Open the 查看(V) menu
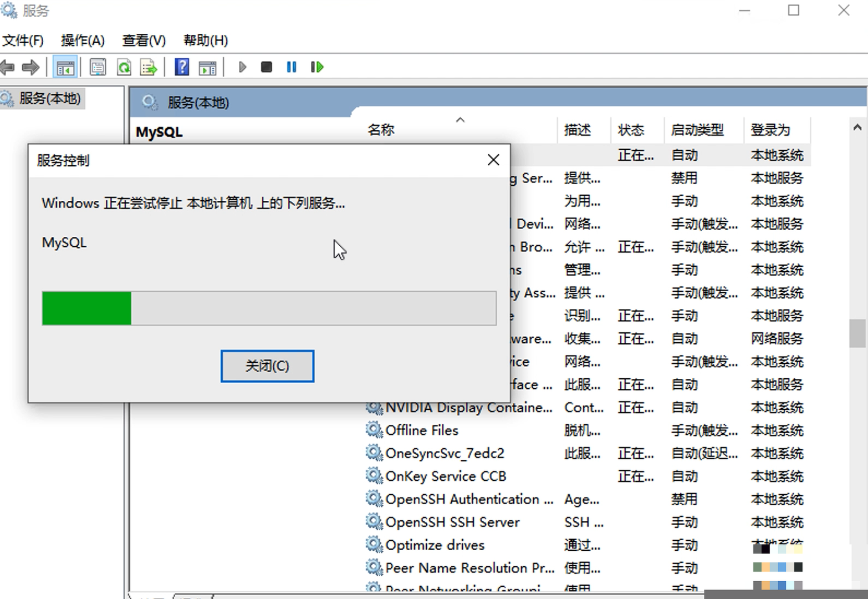 [x=144, y=40]
